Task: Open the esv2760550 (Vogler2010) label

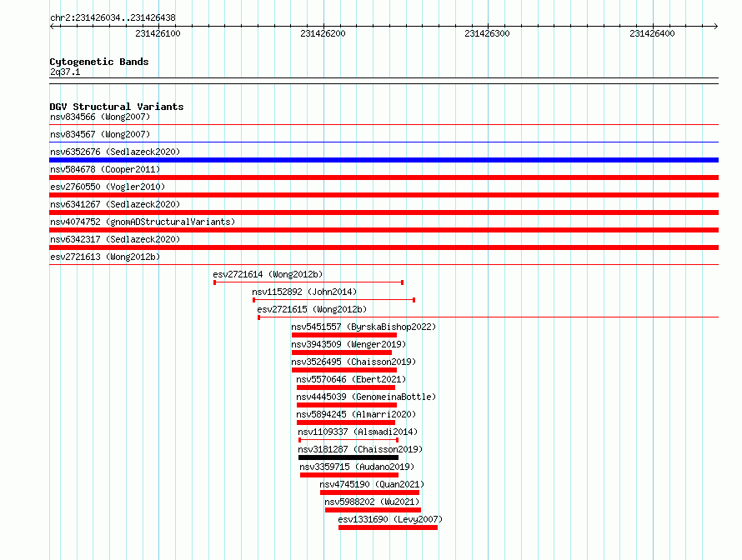Action: [x=108, y=187]
